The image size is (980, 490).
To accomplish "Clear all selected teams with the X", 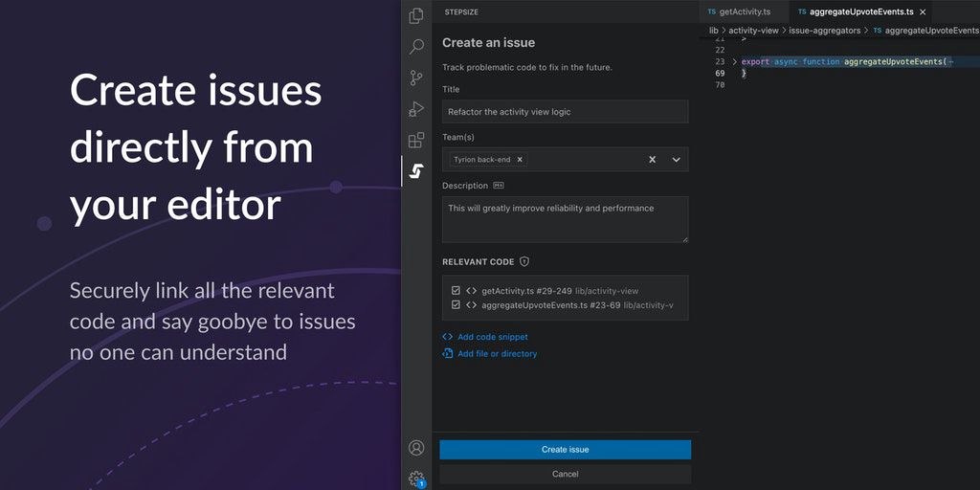I will [652, 160].
